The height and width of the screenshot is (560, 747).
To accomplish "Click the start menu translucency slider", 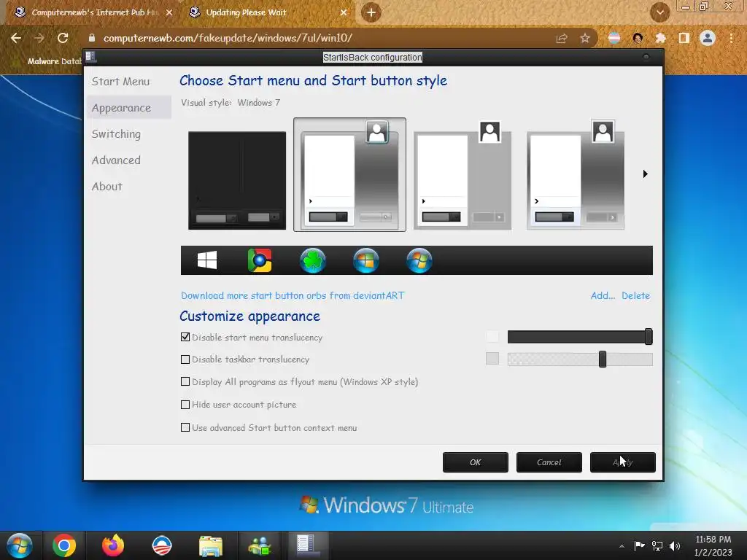I will [x=580, y=337].
